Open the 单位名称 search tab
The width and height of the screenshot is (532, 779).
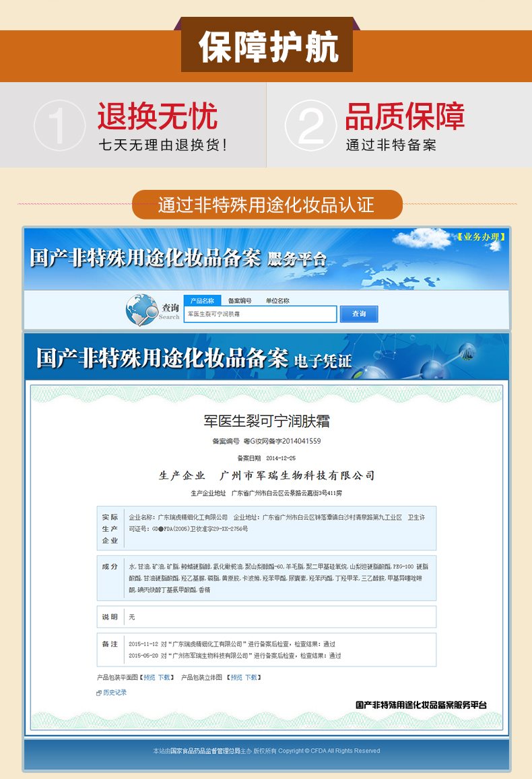277,300
